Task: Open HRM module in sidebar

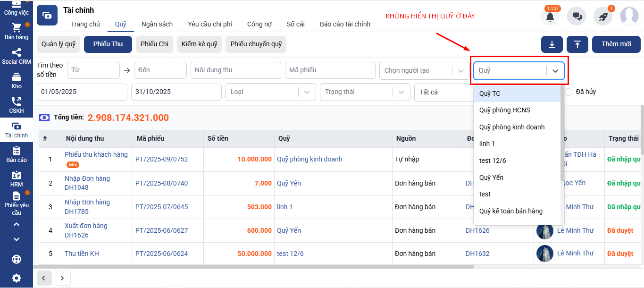Action: pos(17,179)
